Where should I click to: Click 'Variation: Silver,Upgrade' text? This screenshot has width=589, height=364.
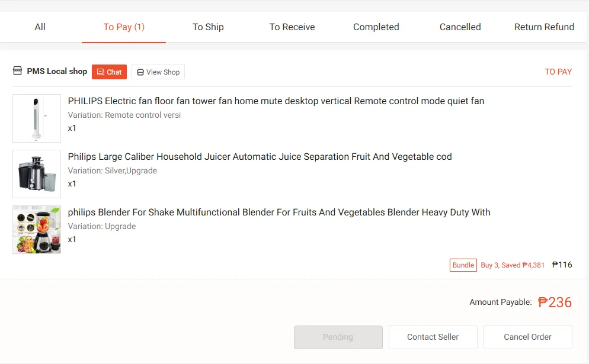(x=113, y=170)
